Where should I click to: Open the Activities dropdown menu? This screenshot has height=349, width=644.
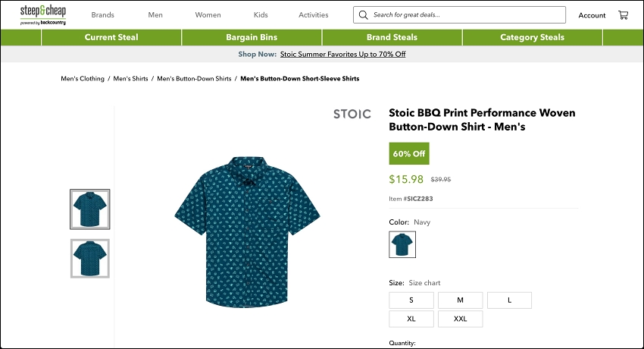click(314, 15)
